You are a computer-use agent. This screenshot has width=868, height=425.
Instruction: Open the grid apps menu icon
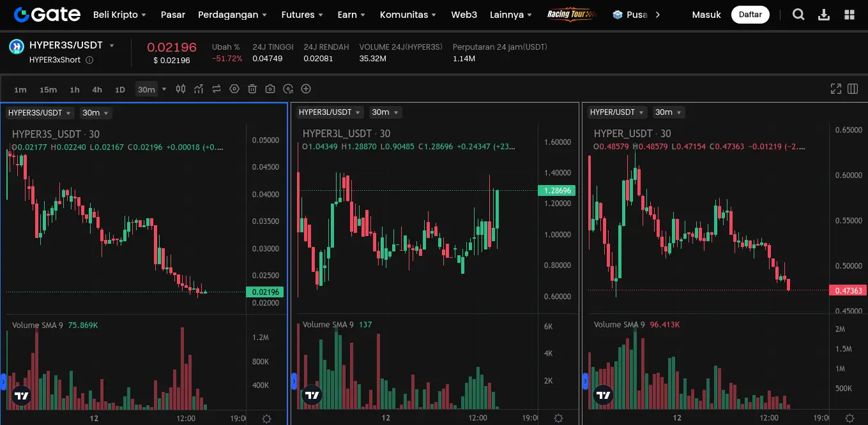tap(849, 14)
